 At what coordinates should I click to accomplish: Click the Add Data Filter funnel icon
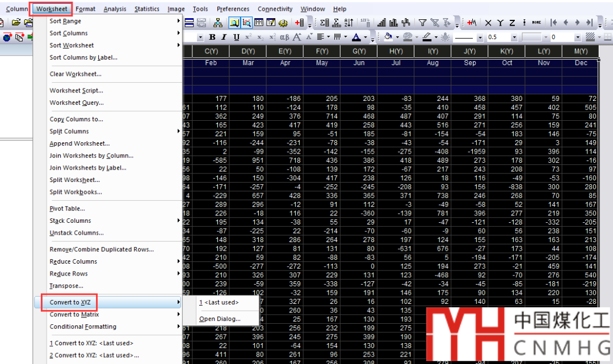click(x=422, y=23)
